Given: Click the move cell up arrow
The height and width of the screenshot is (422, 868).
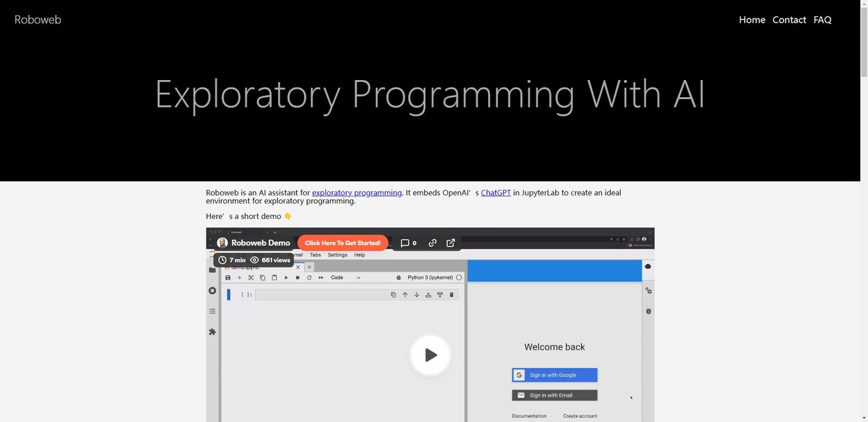Looking at the screenshot, I should (x=405, y=295).
